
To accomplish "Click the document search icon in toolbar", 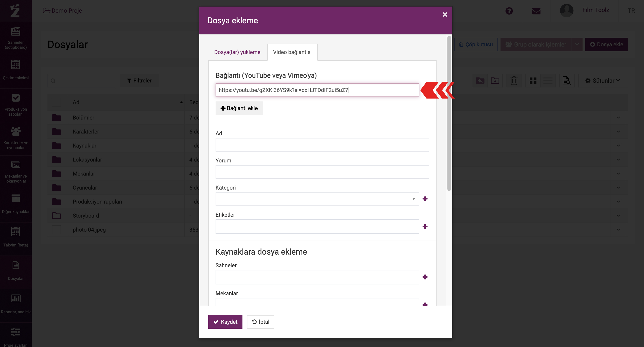I will click(567, 81).
